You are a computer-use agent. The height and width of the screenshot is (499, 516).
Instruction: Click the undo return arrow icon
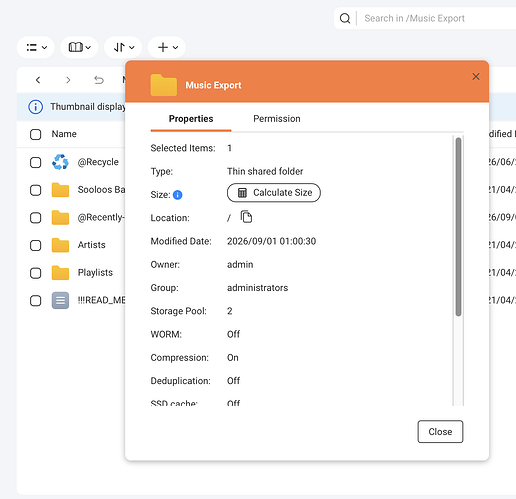click(x=99, y=80)
